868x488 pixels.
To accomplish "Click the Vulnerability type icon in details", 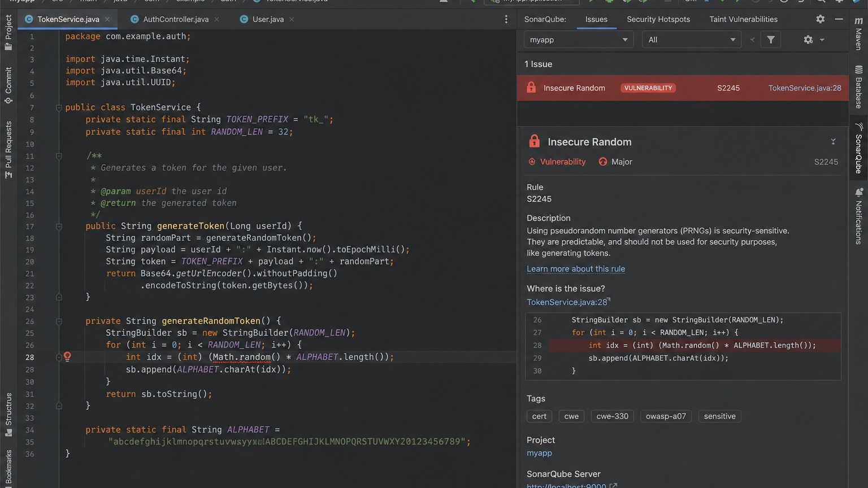I will 532,162.
